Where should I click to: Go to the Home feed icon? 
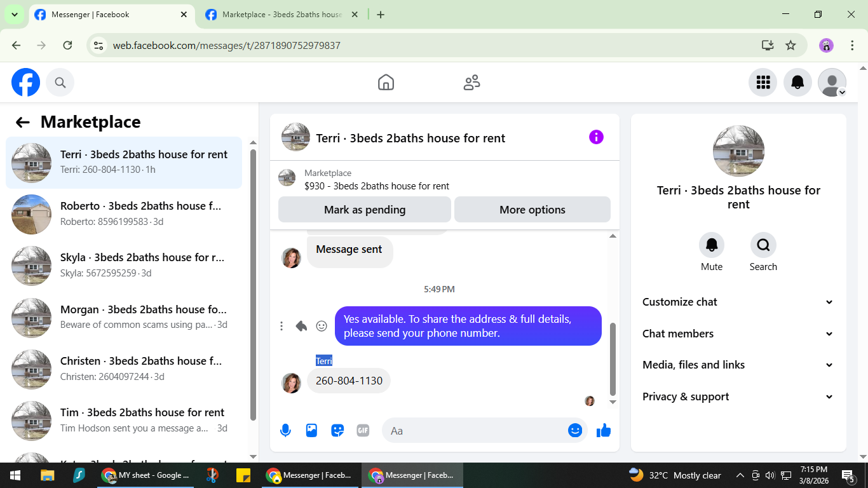point(386,83)
